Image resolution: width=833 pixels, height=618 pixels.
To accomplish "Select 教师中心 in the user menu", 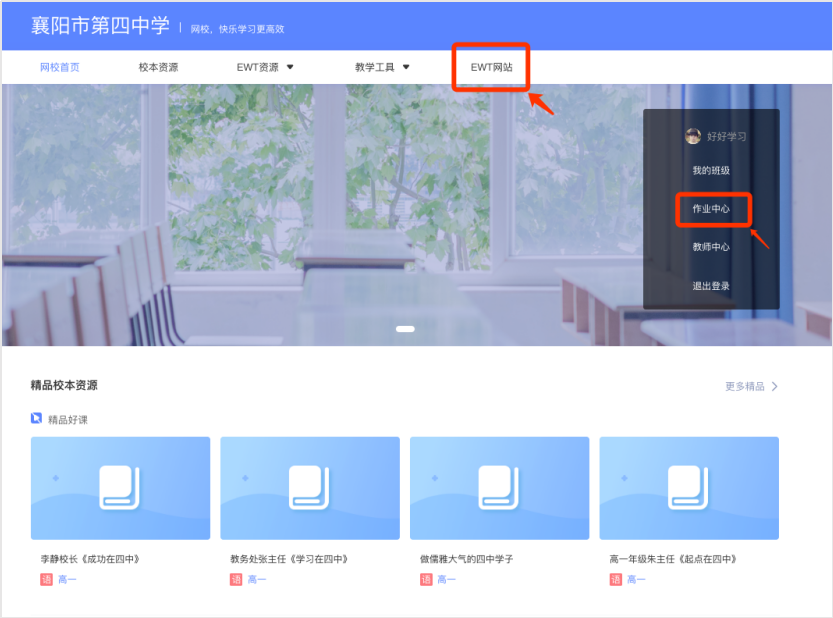I will coord(711,247).
